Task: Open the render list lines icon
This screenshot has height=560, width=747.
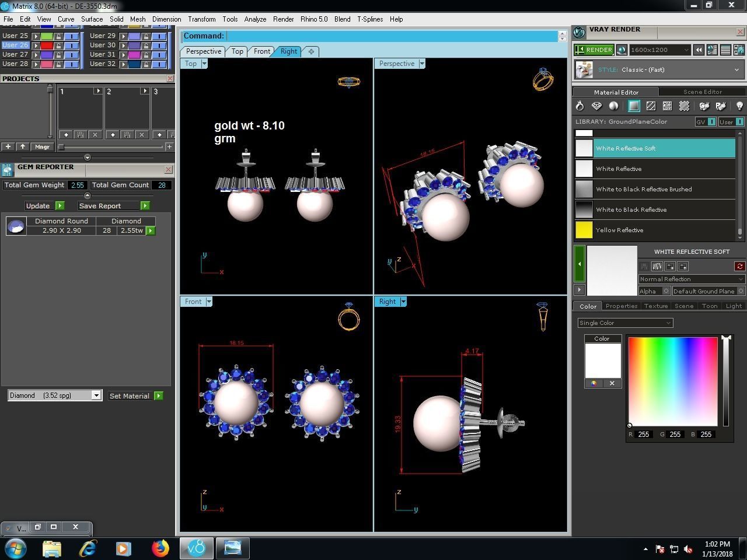Action: [x=725, y=50]
